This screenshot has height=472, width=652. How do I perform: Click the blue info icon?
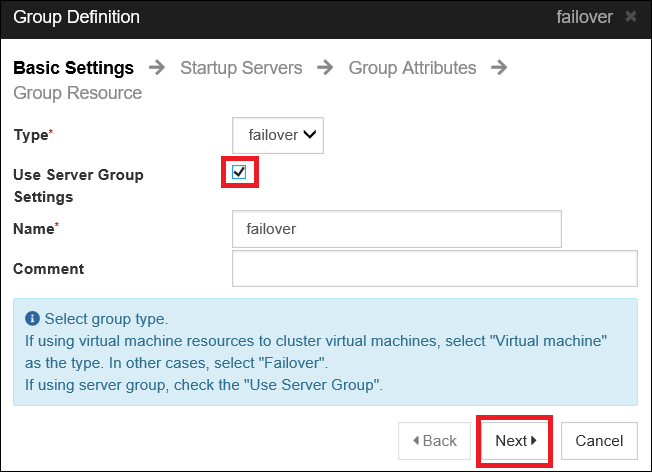[32, 319]
